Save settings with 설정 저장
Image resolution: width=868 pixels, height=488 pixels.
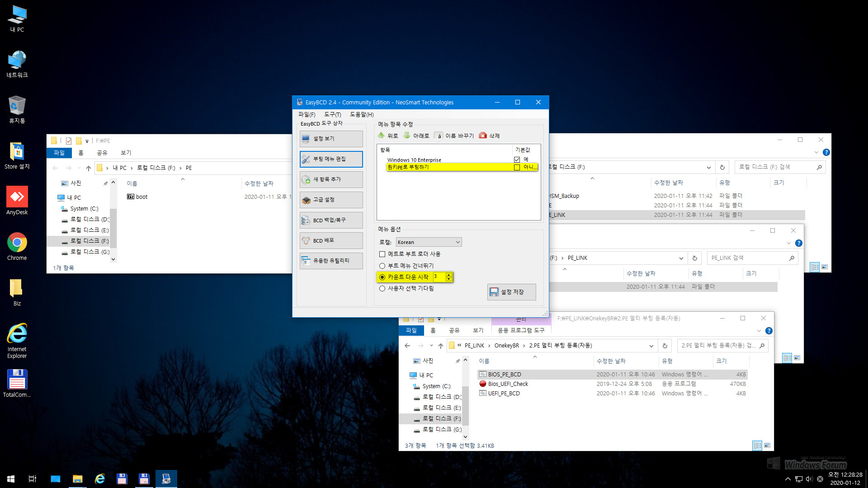tap(512, 292)
